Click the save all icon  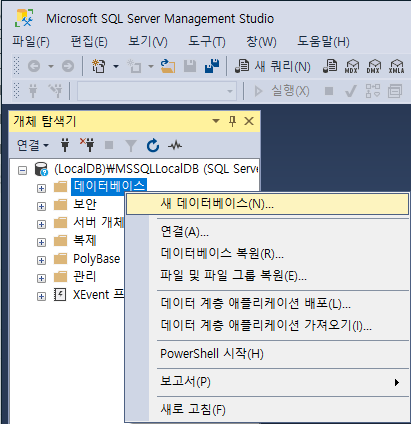[x=212, y=66]
